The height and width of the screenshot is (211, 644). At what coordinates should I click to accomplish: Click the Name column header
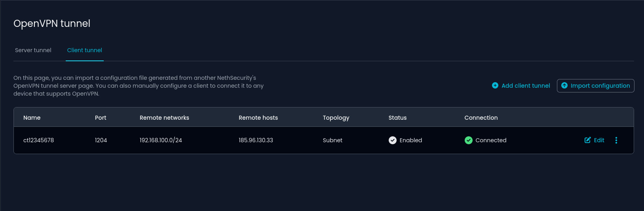click(x=32, y=118)
